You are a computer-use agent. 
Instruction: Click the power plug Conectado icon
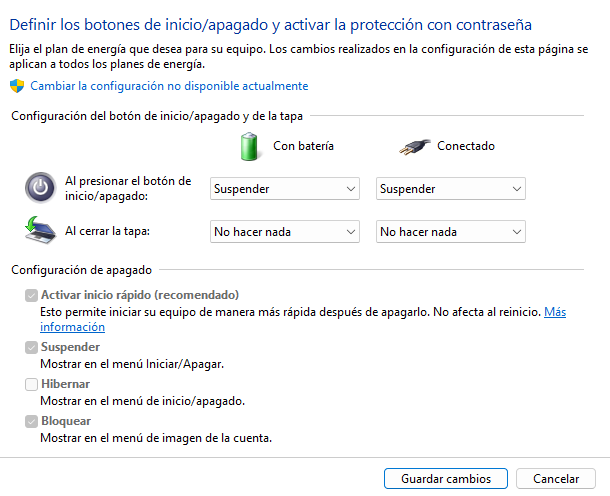[415, 147]
